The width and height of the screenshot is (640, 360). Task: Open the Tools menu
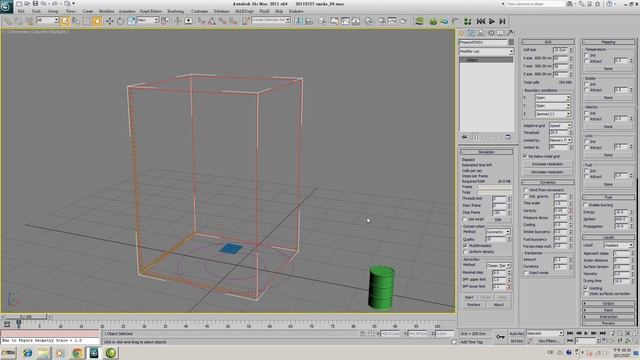pyautogui.click(x=36, y=11)
